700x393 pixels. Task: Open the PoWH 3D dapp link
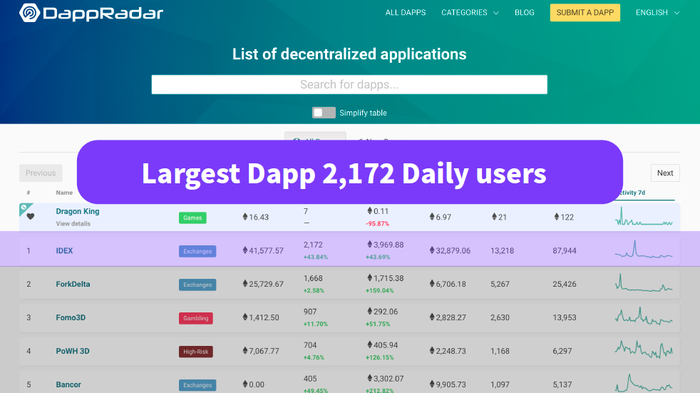click(73, 351)
